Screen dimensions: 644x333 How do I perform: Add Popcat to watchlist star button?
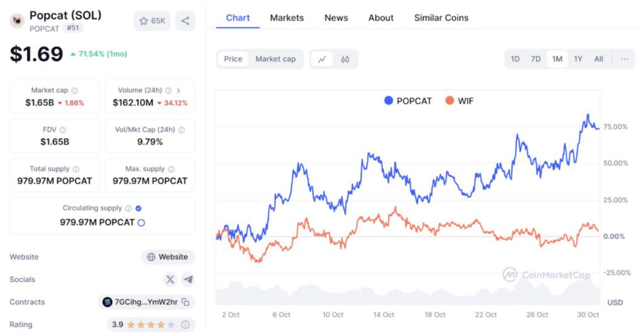[x=152, y=21]
